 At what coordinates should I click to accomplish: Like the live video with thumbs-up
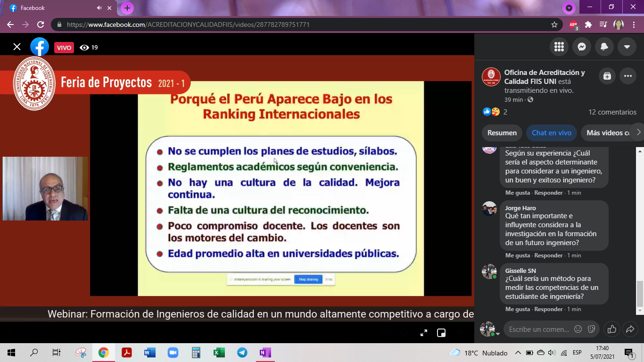(612, 329)
